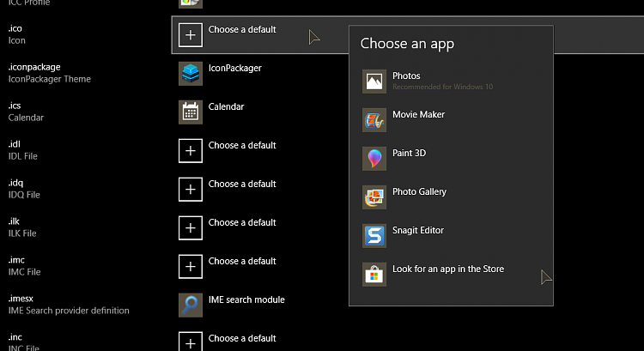Click the IconPackager Theme description
644x351 pixels.
point(50,79)
